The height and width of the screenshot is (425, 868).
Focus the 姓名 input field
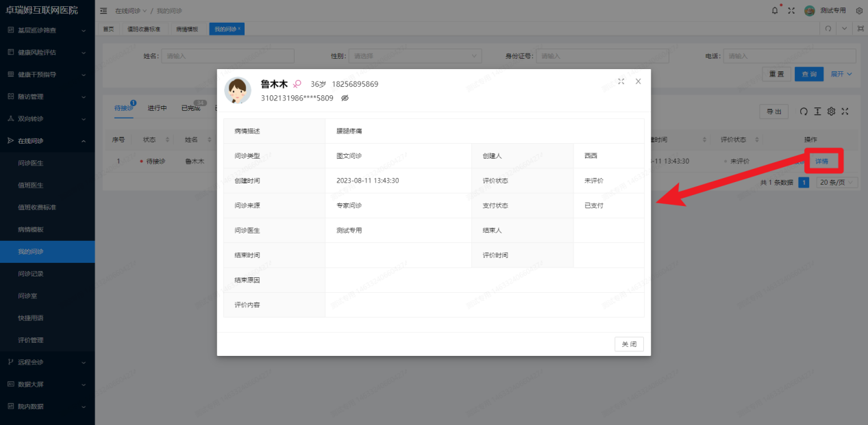(x=227, y=56)
